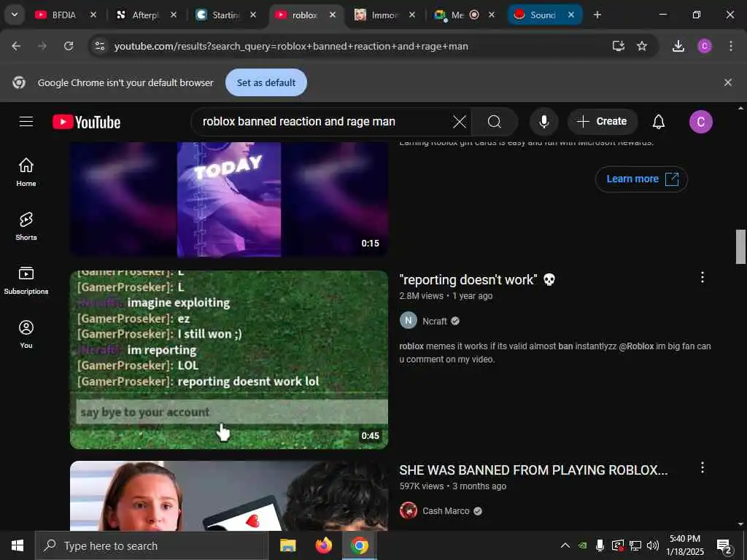The image size is (747, 560).
Task: Run the search with the magnifier button
Action: coord(495,122)
